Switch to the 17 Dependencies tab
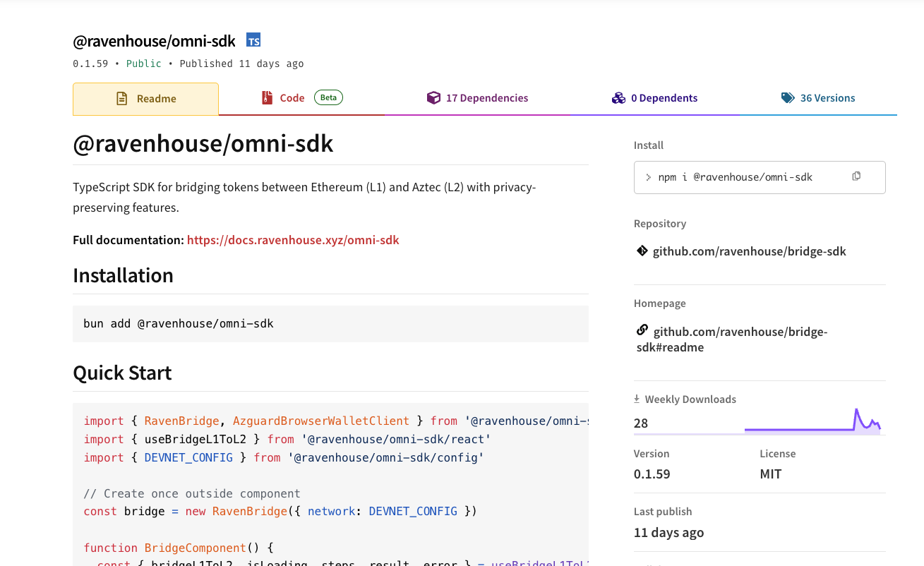 pos(486,97)
